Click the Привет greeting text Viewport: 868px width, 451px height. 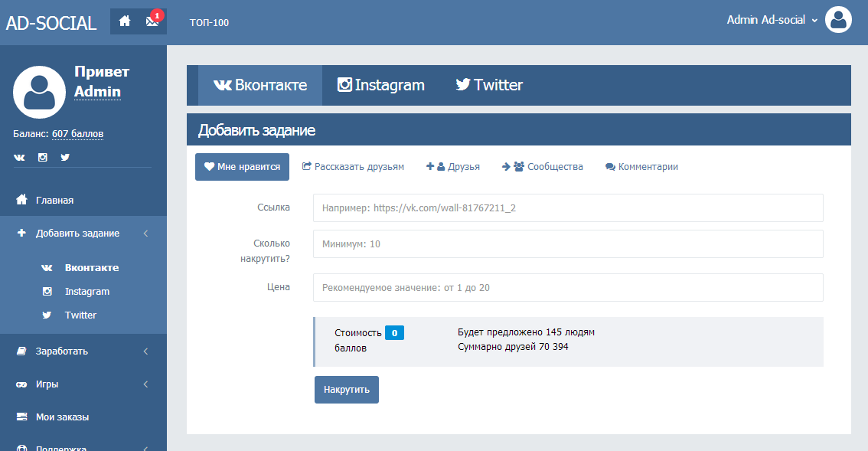pos(101,71)
